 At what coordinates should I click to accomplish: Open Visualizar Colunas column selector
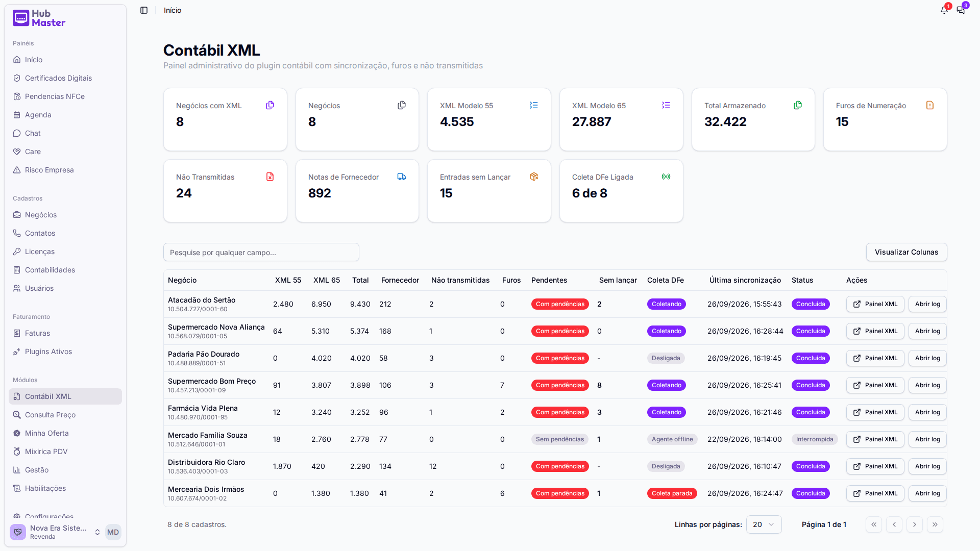point(906,252)
